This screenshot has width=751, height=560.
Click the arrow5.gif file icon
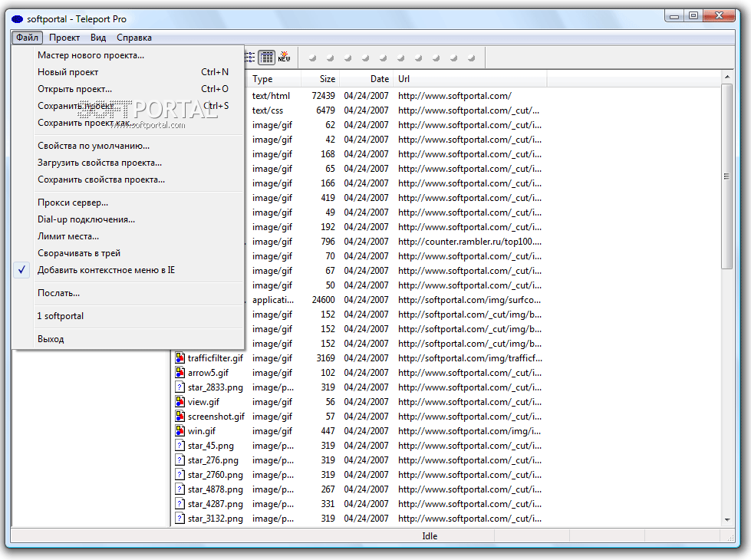coord(180,372)
